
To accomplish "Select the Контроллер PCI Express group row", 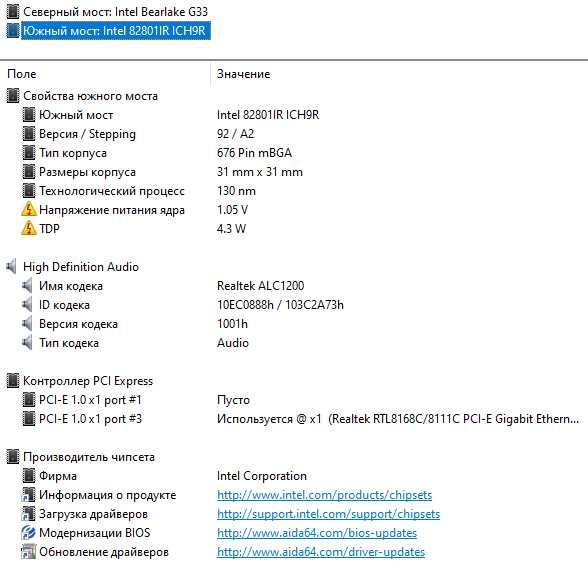I will point(88,381).
